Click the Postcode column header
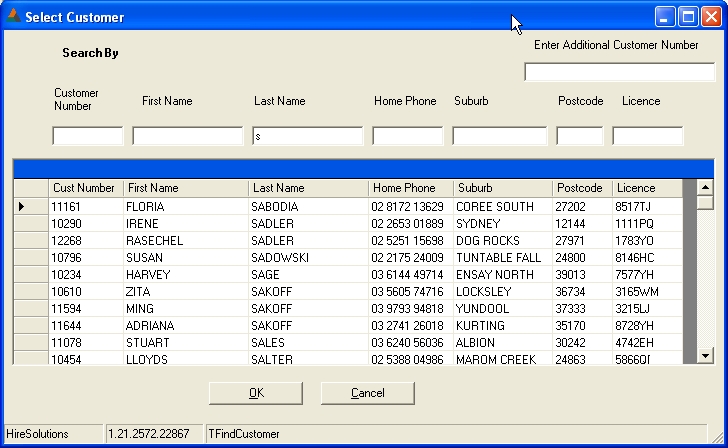 point(582,188)
